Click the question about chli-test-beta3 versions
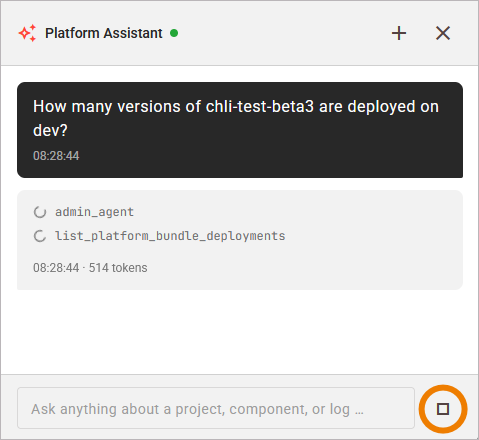Viewport: 479px width, 440px height. (236, 118)
